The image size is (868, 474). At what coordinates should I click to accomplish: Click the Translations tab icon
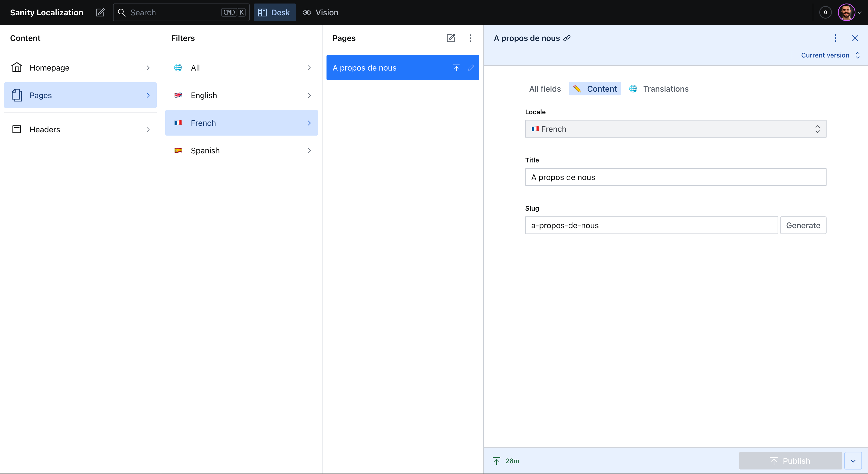[x=633, y=89]
